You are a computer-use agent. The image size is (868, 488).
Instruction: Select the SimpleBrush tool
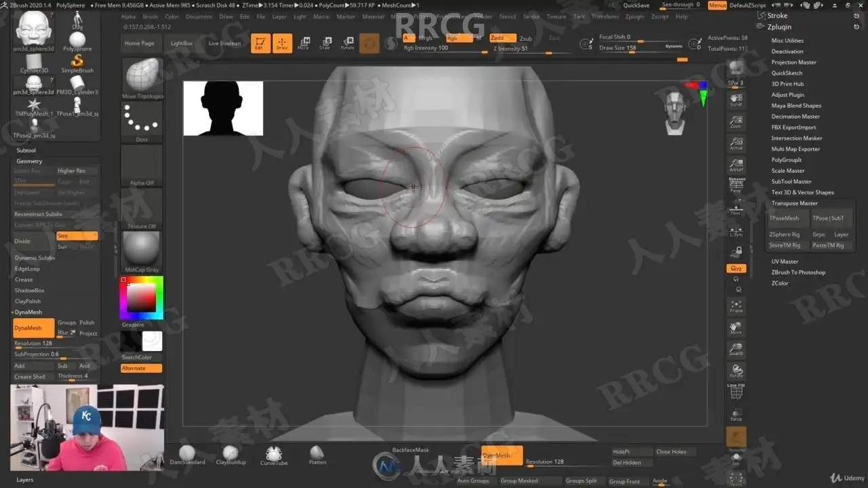[77, 63]
